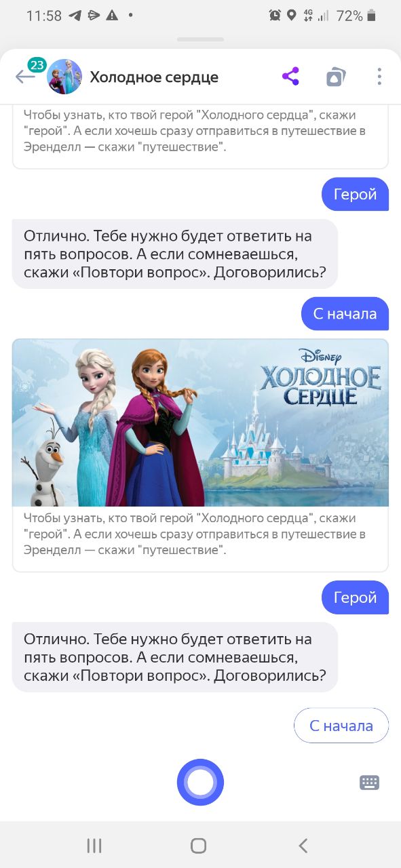Viewport: 401px width, 868px height.
Task: Open the Холодное сердце skill avatar
Action: [x=64, y=77]
